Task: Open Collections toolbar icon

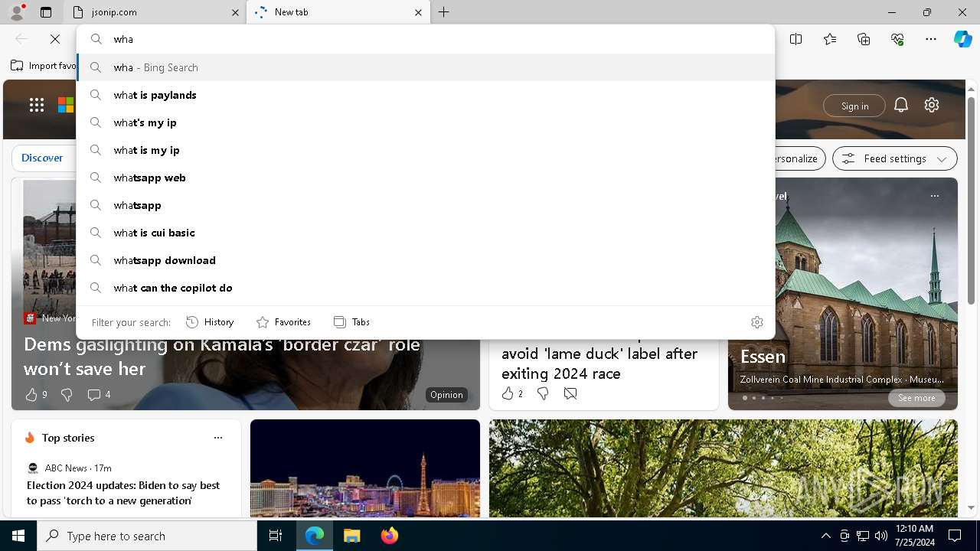Action: tap(864, 39)
